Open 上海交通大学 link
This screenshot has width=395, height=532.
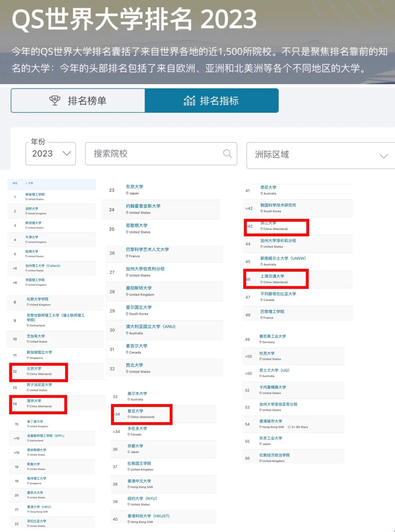point(272,276)
